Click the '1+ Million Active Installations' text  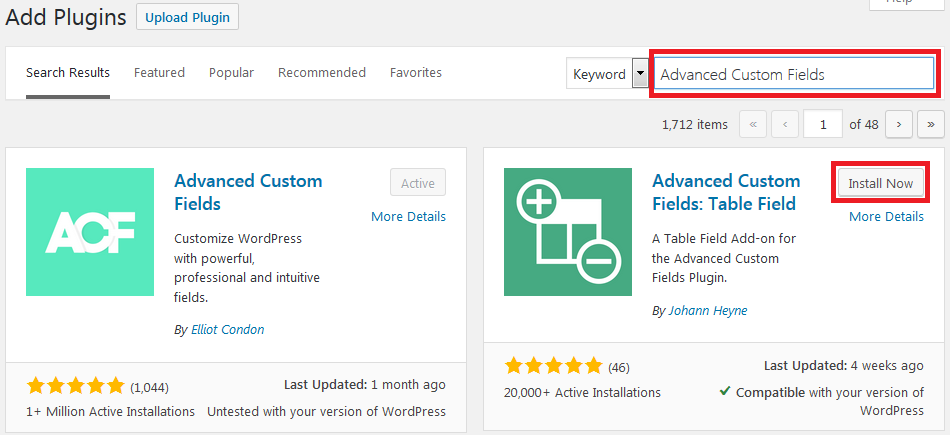pyautogui.click(x=110, y=411)
